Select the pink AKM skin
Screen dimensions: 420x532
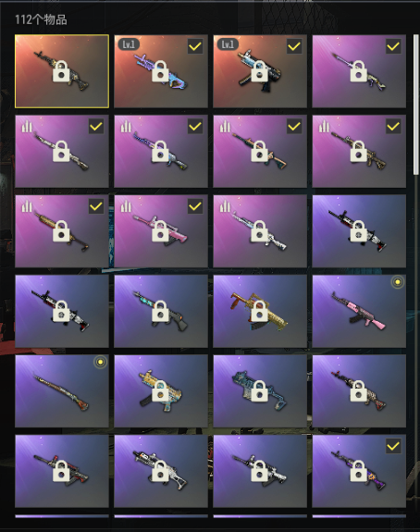coord(359,311)
